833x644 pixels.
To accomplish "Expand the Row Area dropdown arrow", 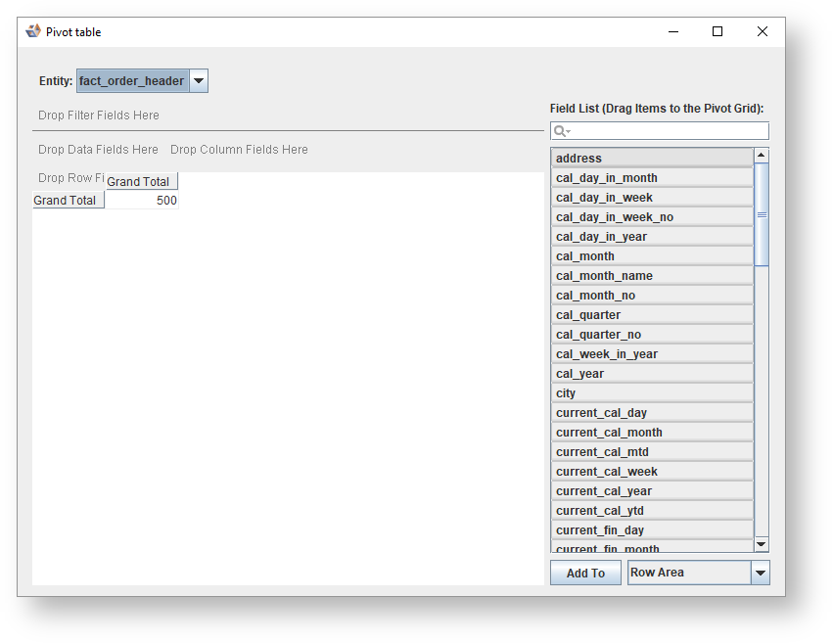I will click(x=761, y=574).
